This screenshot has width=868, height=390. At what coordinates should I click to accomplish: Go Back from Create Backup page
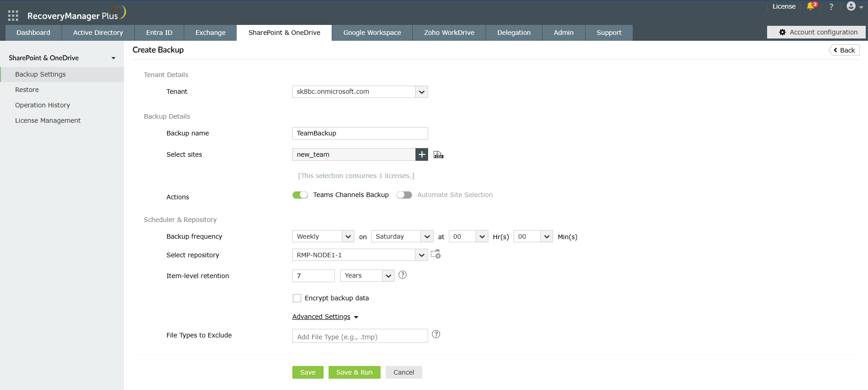click(844, 50)
